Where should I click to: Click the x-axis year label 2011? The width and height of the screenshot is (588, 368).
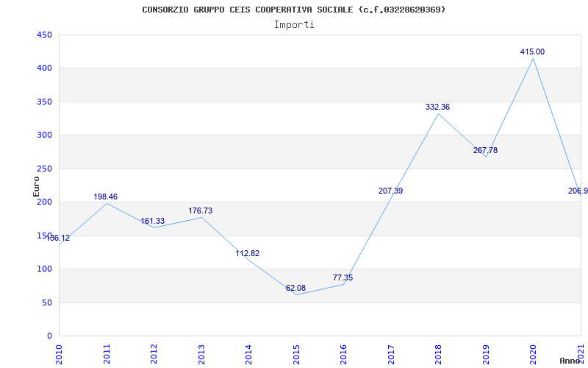[107, 354]
